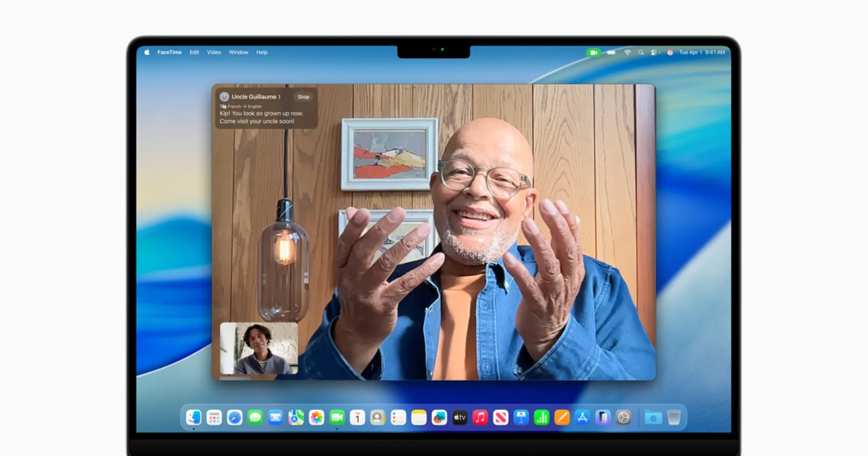Launch Freeform from the Dock
Image resolution: width=868 pixels, height=456 pixels.
pos(439,417)
